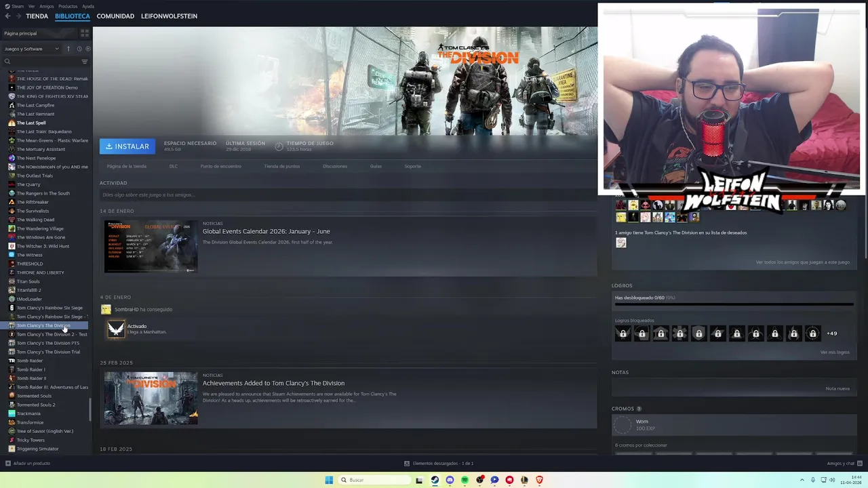Click the Activado achievement icon
868x488 pixels.
click(116, 329)
